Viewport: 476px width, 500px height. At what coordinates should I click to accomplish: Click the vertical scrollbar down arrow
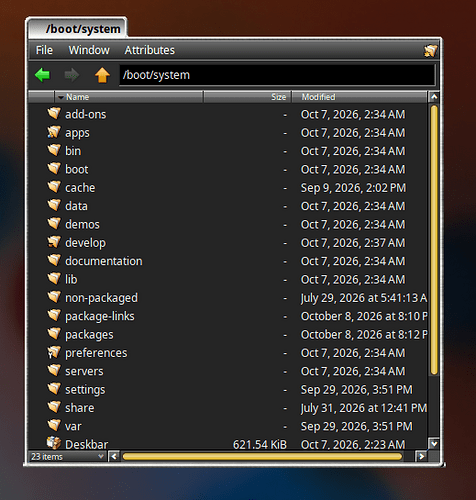[x=434, y=444]
